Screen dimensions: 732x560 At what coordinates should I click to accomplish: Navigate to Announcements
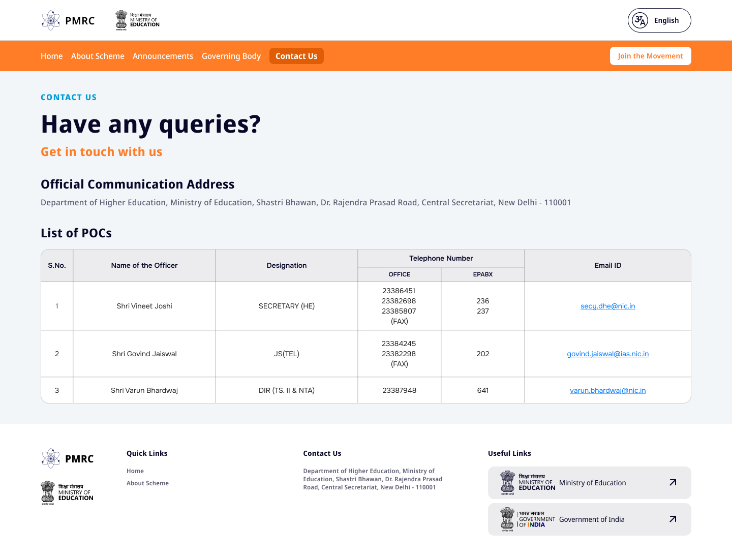pos(163,56)
